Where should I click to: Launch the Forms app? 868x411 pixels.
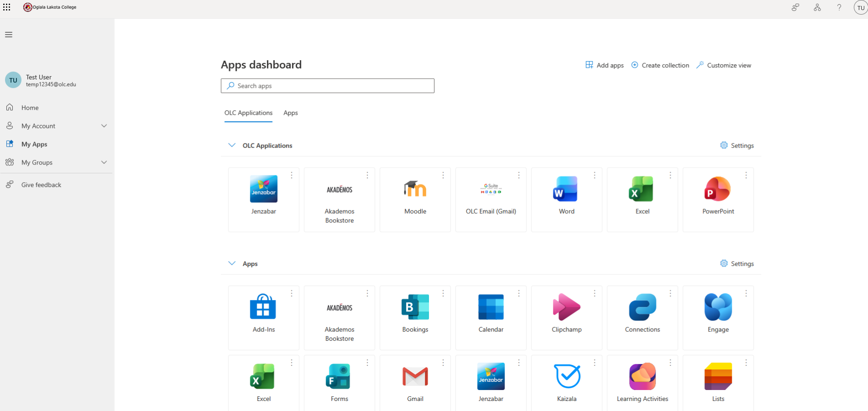coord(339,383)
